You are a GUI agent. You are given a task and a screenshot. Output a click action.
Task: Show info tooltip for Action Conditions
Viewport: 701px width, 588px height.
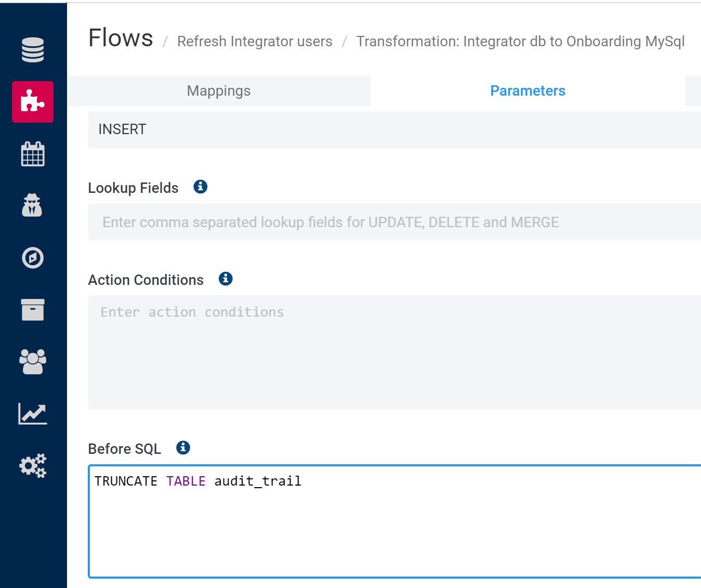click(226, 279)
